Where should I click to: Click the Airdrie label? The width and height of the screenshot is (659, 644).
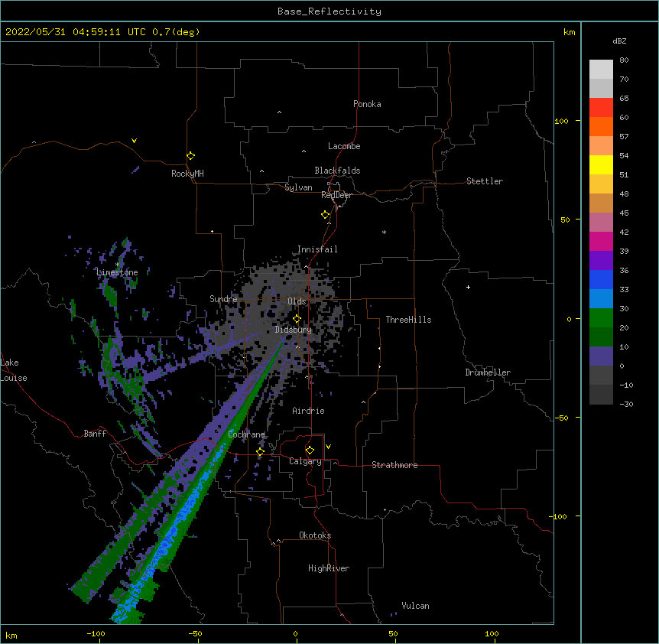click(x=308, y=411)
